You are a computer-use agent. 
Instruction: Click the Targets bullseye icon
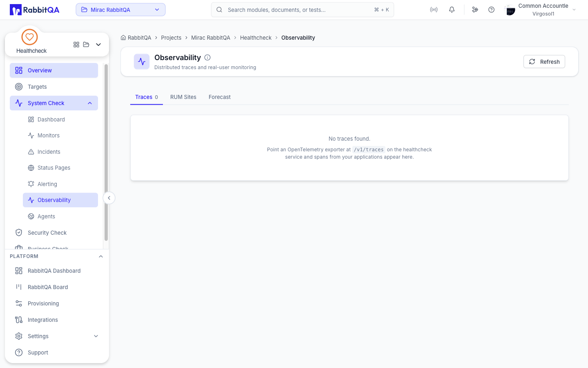[19, 87]
